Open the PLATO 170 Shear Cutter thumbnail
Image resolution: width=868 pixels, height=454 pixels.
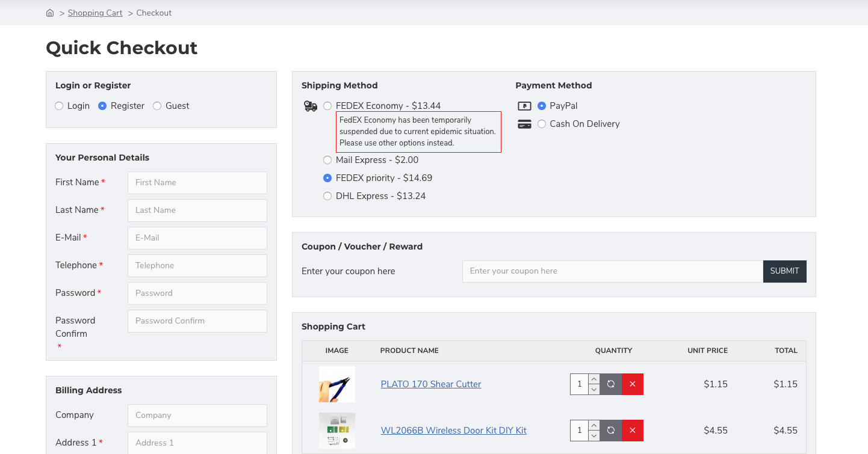(x=337, y=384)
